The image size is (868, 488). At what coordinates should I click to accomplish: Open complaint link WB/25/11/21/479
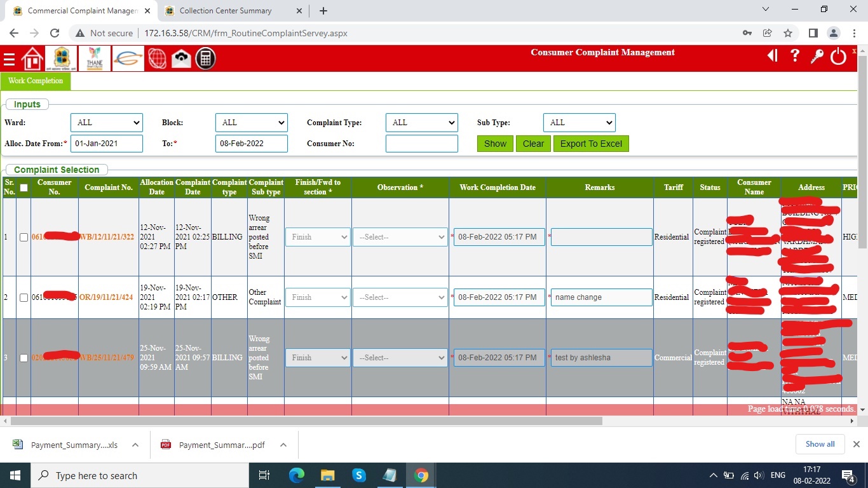coord(106,358)
